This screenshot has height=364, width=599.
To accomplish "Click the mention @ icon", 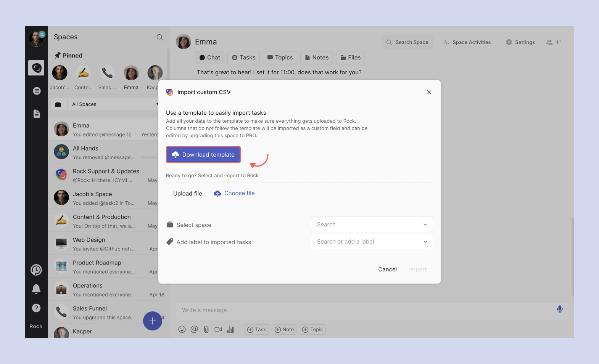I will (x=194, y=329).
